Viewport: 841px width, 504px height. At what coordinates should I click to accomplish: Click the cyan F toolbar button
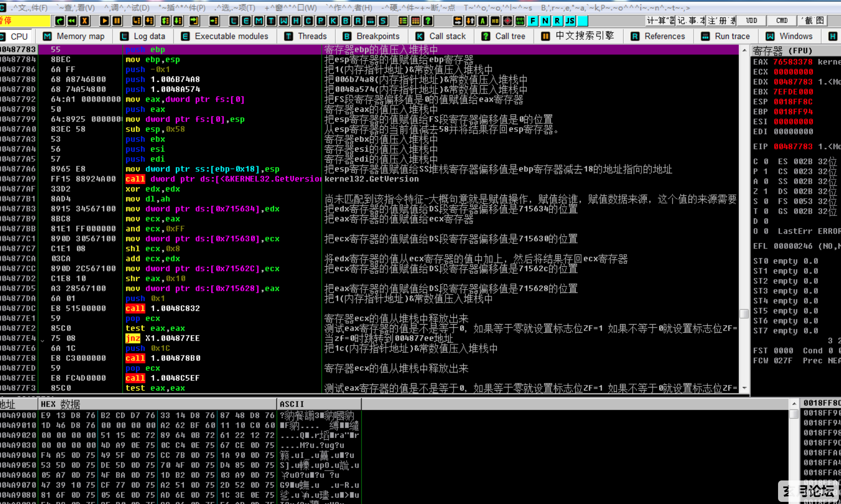pos(533,21)
